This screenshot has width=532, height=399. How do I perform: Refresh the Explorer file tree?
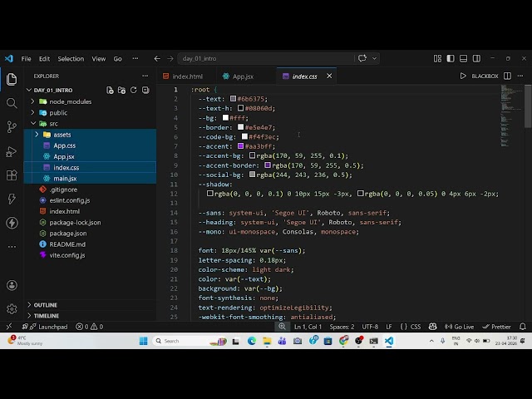pyautogui.click(x=133, y=90)
